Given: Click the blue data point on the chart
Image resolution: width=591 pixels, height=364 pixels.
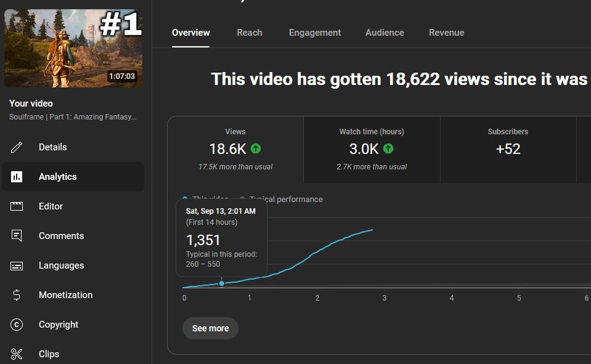Looking at the screenshot, I should point(222,283).
